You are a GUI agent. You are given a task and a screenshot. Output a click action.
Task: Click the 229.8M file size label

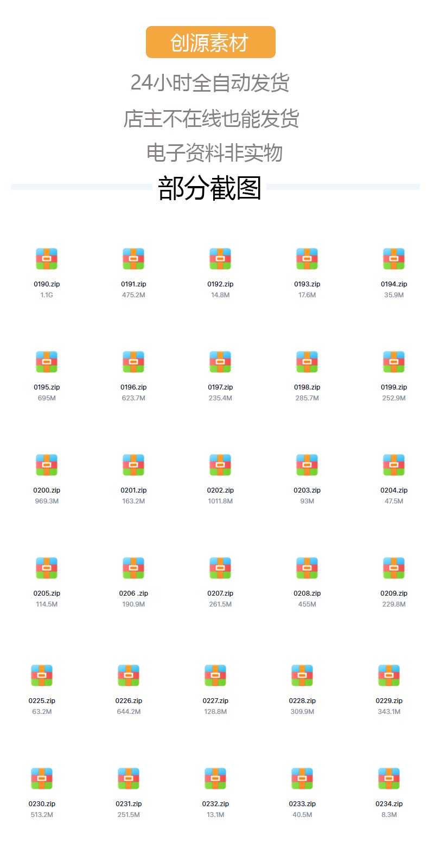coord(394,604)
